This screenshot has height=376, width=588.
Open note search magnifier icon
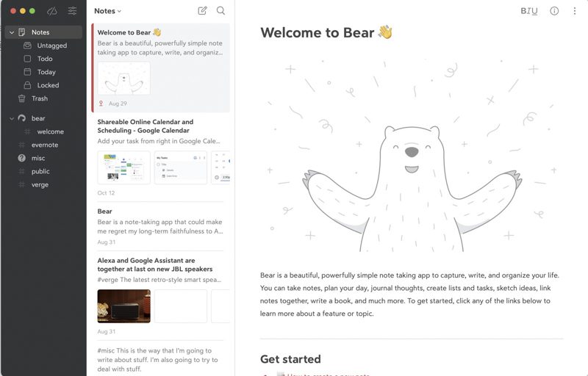point(221,10)
